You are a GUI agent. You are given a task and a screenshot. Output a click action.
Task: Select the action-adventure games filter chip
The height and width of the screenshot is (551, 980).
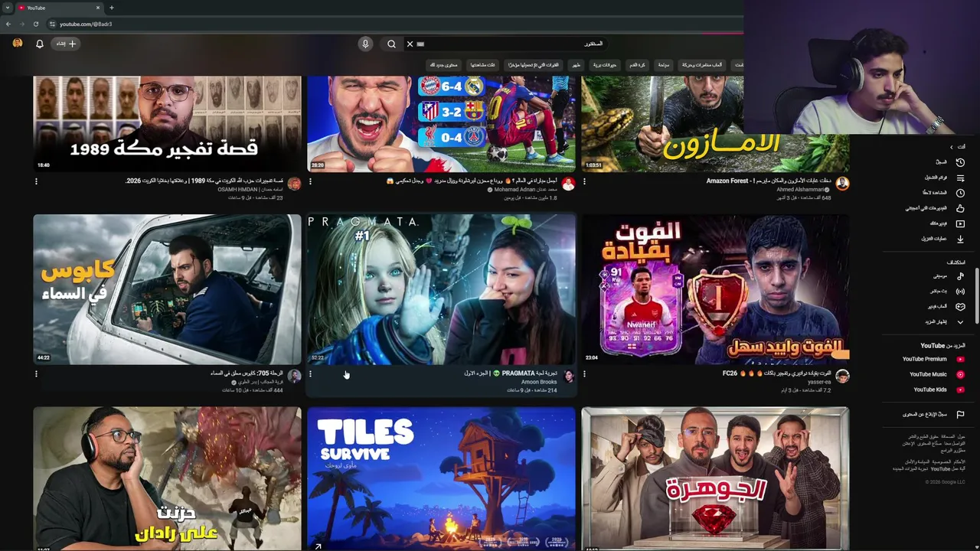pos(702,65)
